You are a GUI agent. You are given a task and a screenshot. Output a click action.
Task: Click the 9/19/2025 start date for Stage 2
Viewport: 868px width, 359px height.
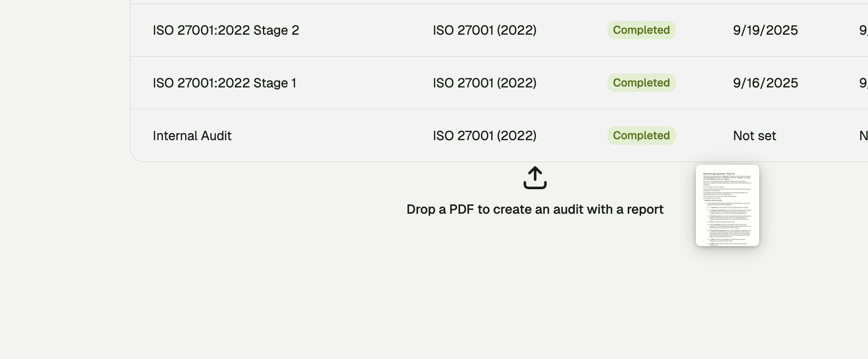(x=765, y=30)
